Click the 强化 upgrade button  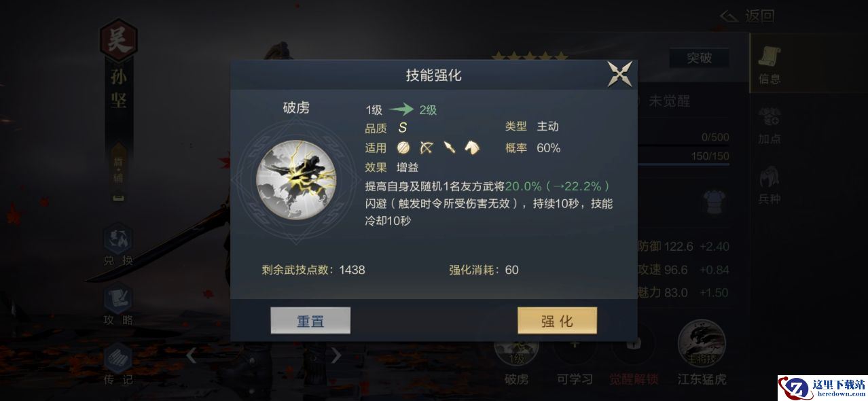pos(557,321)
